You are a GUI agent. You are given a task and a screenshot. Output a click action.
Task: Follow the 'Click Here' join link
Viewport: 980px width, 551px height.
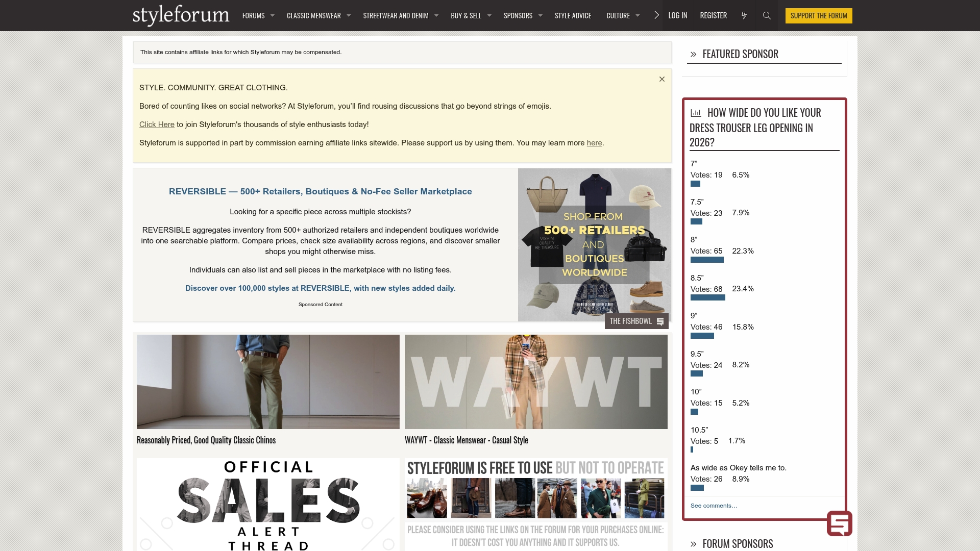pos(157,124)
